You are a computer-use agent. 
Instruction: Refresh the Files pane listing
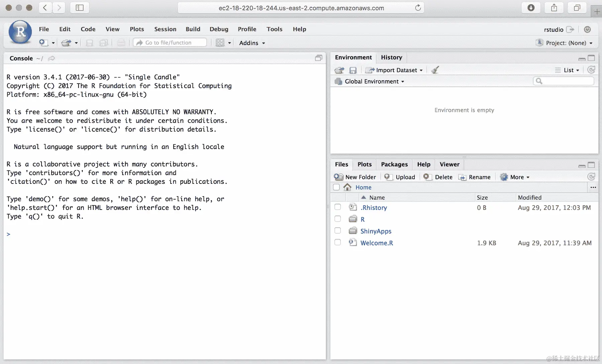pos(591,177)
